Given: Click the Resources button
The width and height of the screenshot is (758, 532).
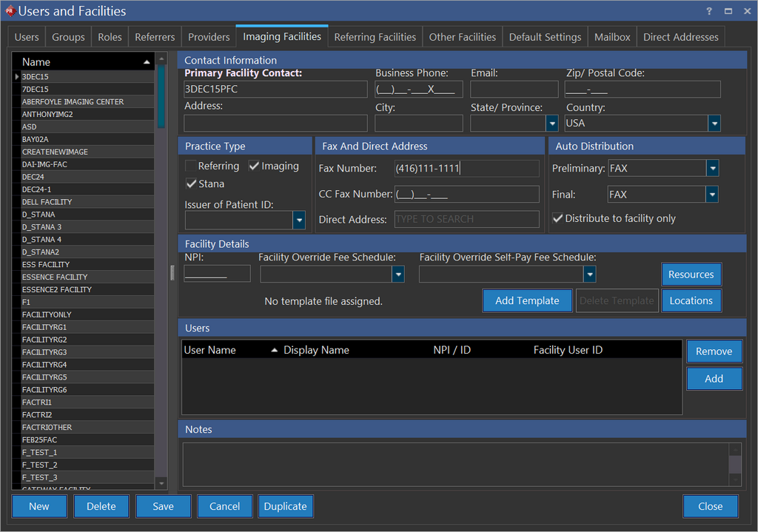Looking at the screenshot, I should (691, 275).
